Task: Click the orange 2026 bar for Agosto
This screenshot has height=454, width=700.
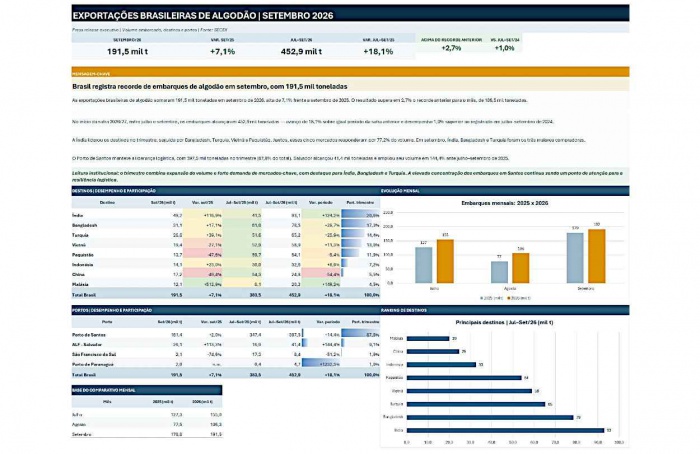Action: click(521, 268)
